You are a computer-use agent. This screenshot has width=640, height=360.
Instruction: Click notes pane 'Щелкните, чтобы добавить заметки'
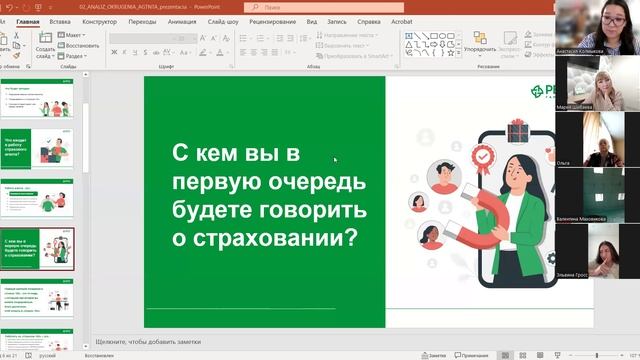148,342
